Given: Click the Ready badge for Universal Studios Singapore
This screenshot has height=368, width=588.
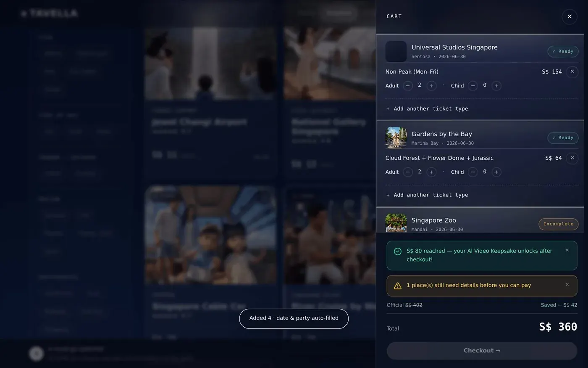Looking at the screenshot, I should [x=563, y=51].
